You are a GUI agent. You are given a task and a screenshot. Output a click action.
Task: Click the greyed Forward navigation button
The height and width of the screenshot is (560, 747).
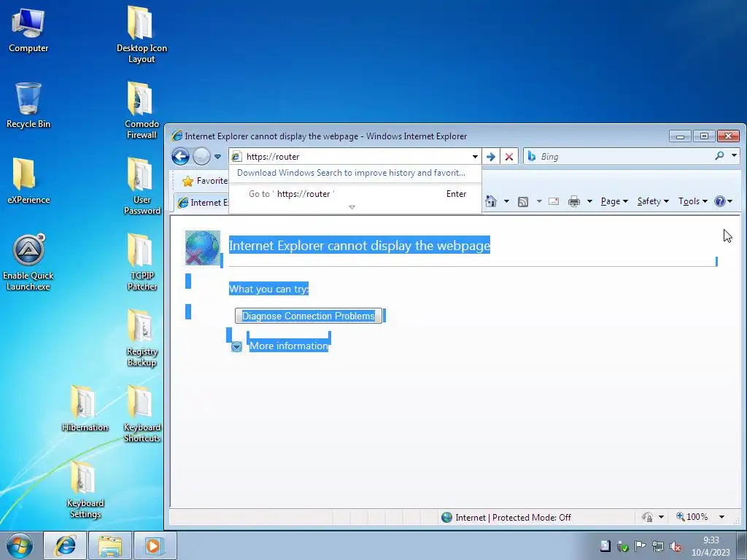tap(201, 156)
